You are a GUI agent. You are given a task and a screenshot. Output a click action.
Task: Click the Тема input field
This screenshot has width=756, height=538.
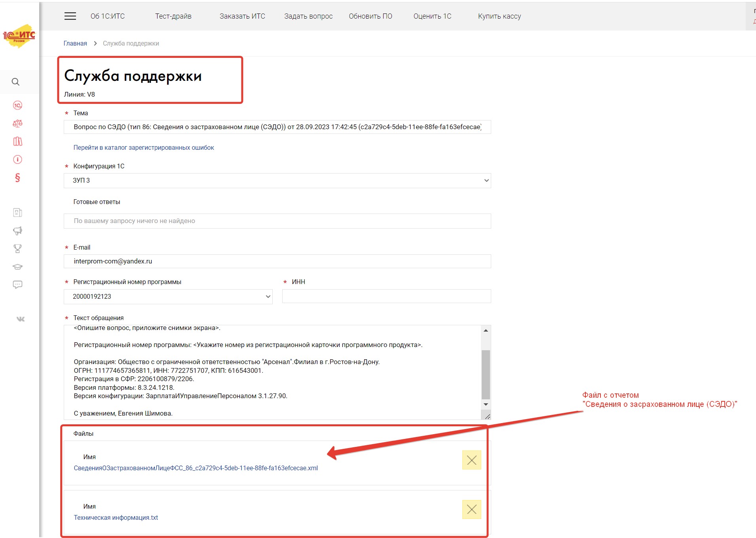click(x=277, y=127)
